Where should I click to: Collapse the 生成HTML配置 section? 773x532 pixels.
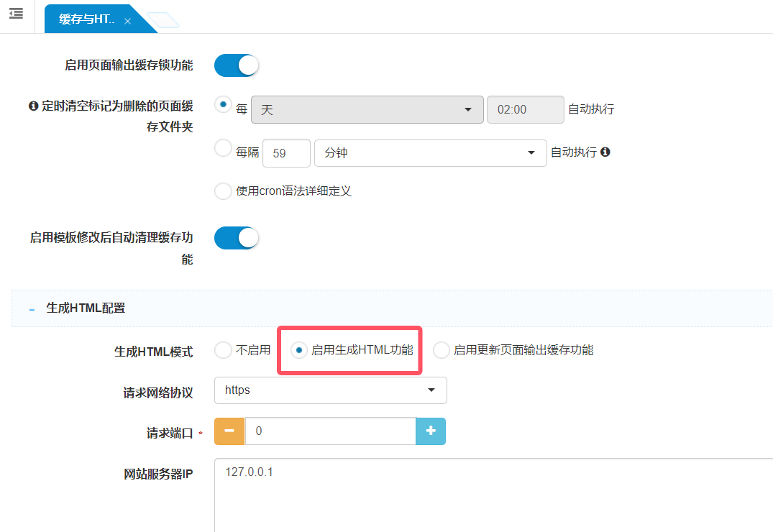(x=32, y=308)
